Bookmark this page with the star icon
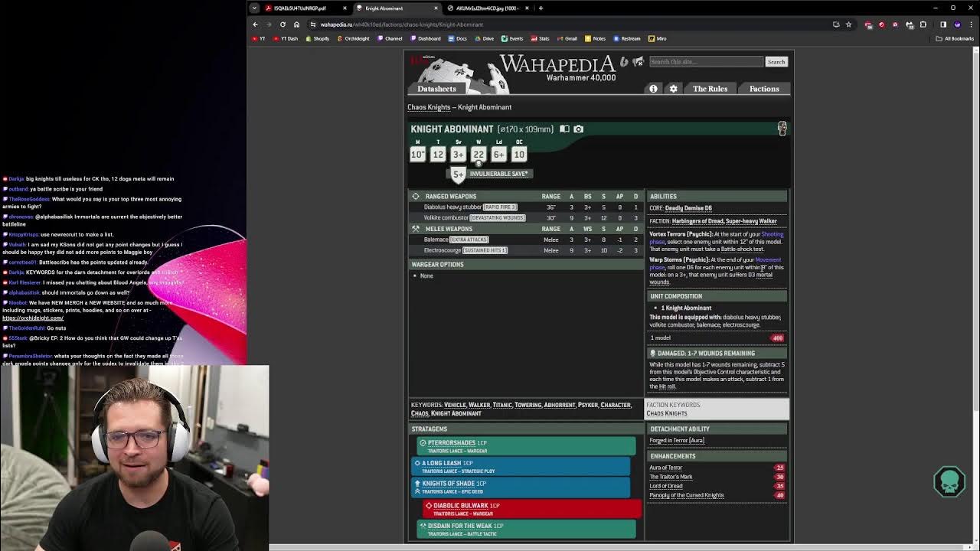Image resolution: width=980 pixels, height=551 pixels. pos(848,24)
